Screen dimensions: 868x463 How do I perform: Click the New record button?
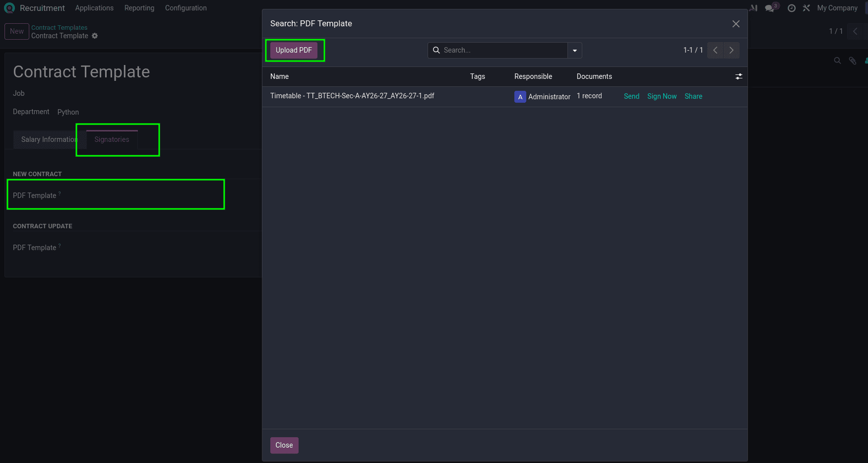pyautogui.click(x=17, y=31)
